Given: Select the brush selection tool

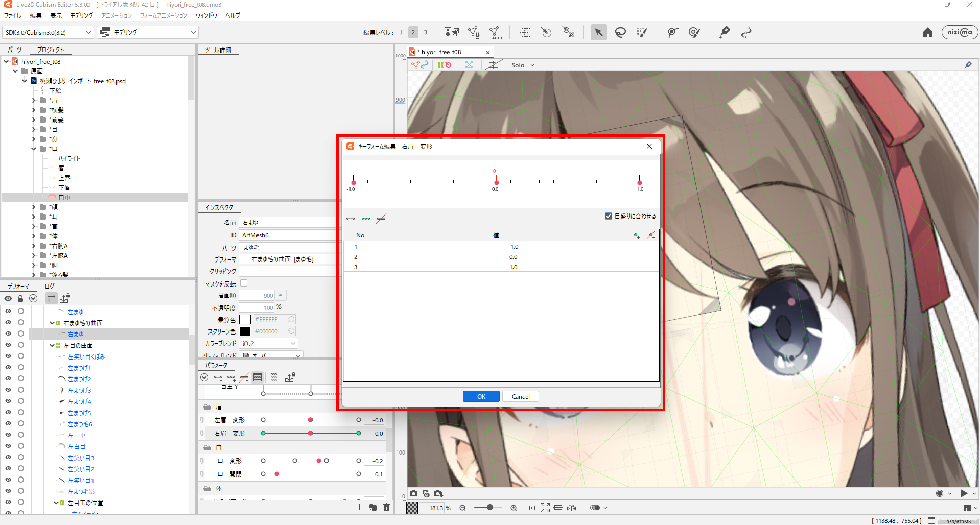Looking at the screenshot, I should pos(642,32).
